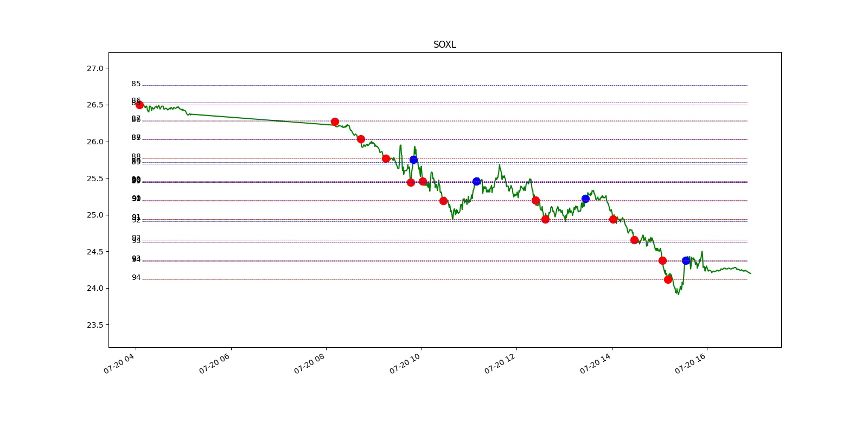Select the blue marker near 15:30 at 24.4
868x434 pixels.
click(686, 260)
